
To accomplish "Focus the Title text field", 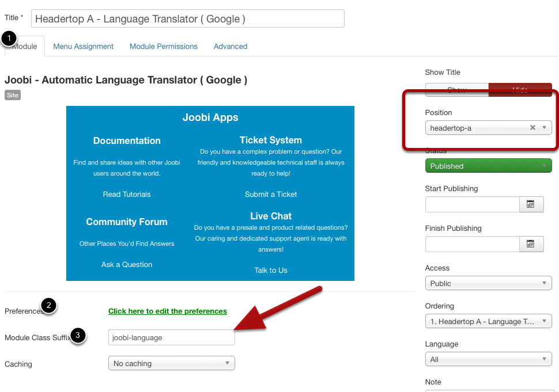I will [187, 18].
